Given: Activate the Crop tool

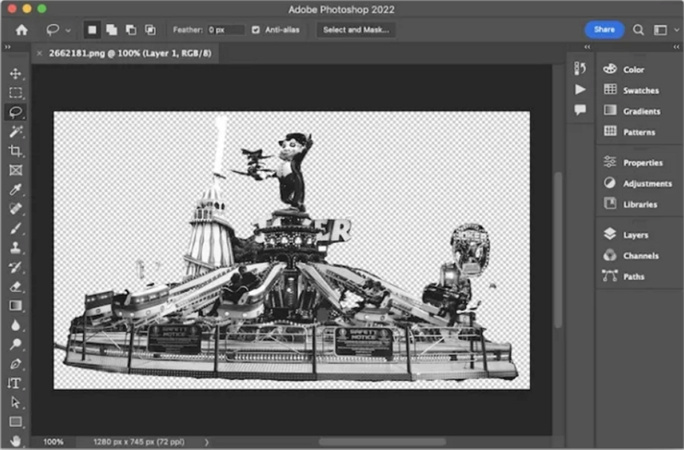Looking at the screenshot, I should (x=15, y=150).
